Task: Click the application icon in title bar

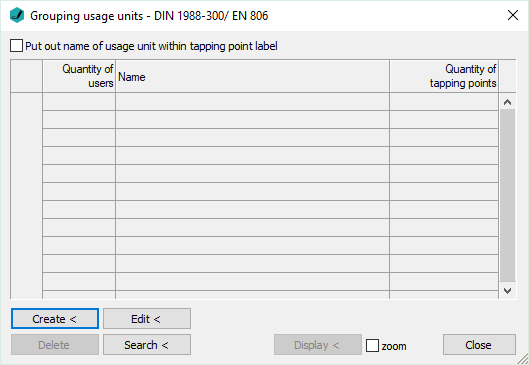Action: click(x=17, y=16)
